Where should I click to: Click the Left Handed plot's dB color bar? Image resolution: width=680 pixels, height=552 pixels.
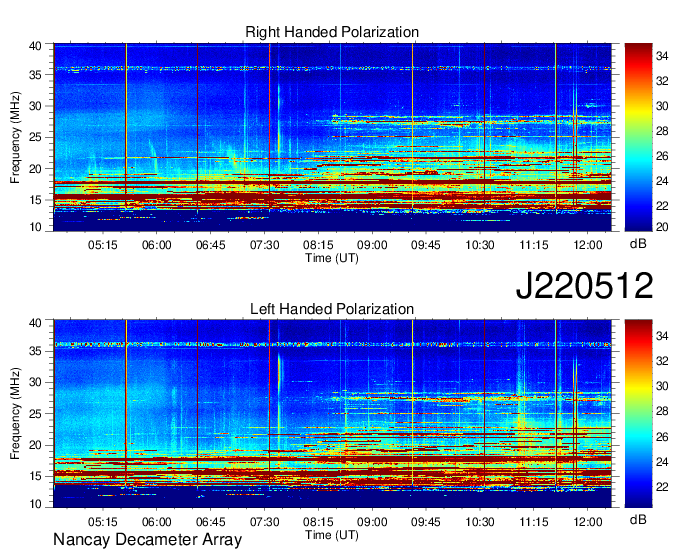(x=638, y=414)
